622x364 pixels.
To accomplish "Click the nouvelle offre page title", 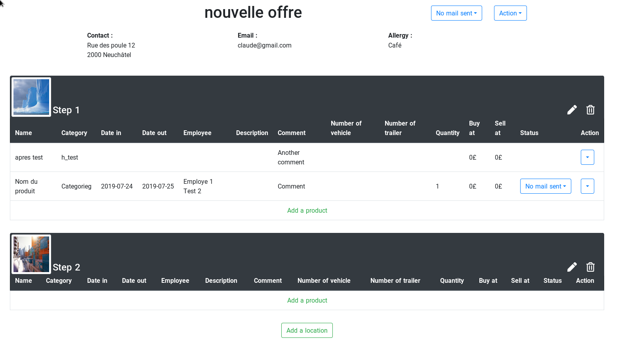I will point(253,13).
